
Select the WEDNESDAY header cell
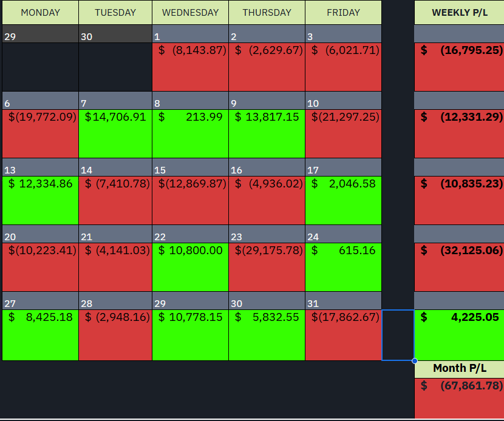[190, 13]
